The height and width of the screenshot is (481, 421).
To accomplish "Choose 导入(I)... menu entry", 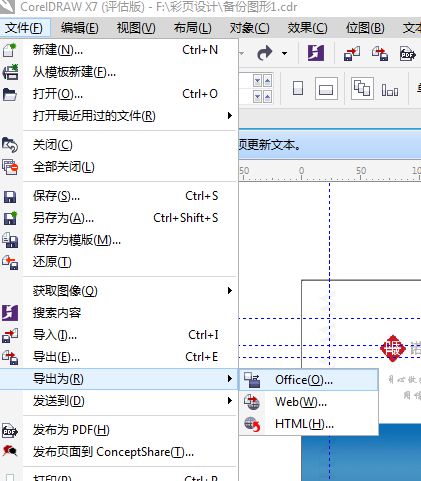I will click(x=119, y=335).
